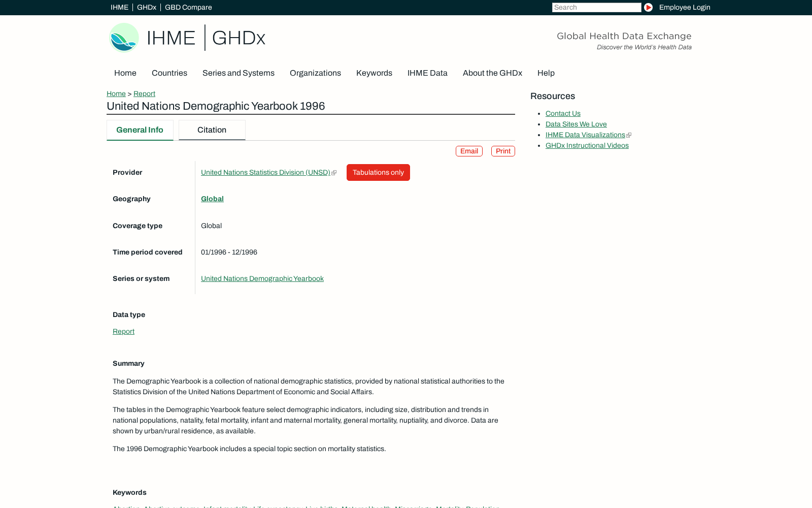Image resolution: width=812 pixels, height=508 pixels.
Task: Open United Nations Statistics Division (UNSD) link
Action: click(x=265, y=173)
